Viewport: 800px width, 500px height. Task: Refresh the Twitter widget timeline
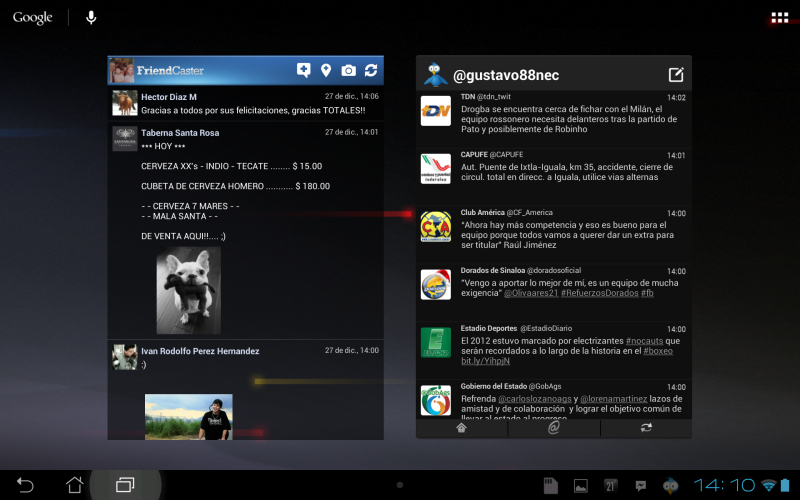646,428
